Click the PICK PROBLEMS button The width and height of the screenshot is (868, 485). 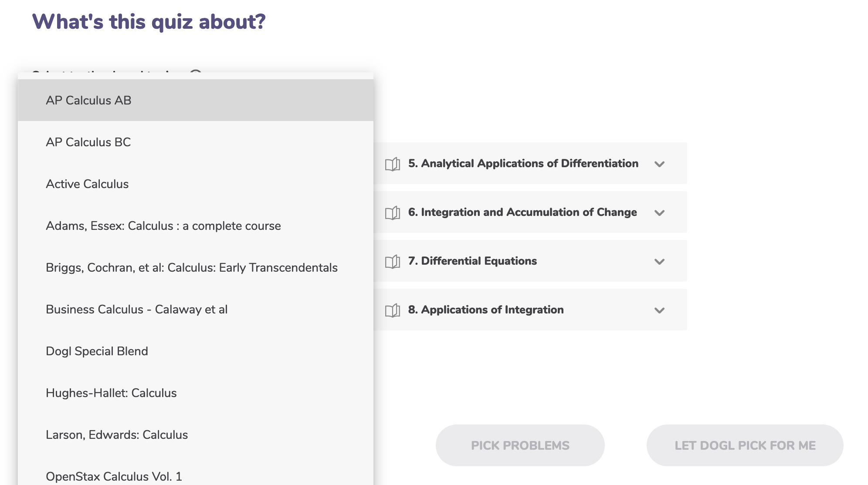click(x=520, y=445)
